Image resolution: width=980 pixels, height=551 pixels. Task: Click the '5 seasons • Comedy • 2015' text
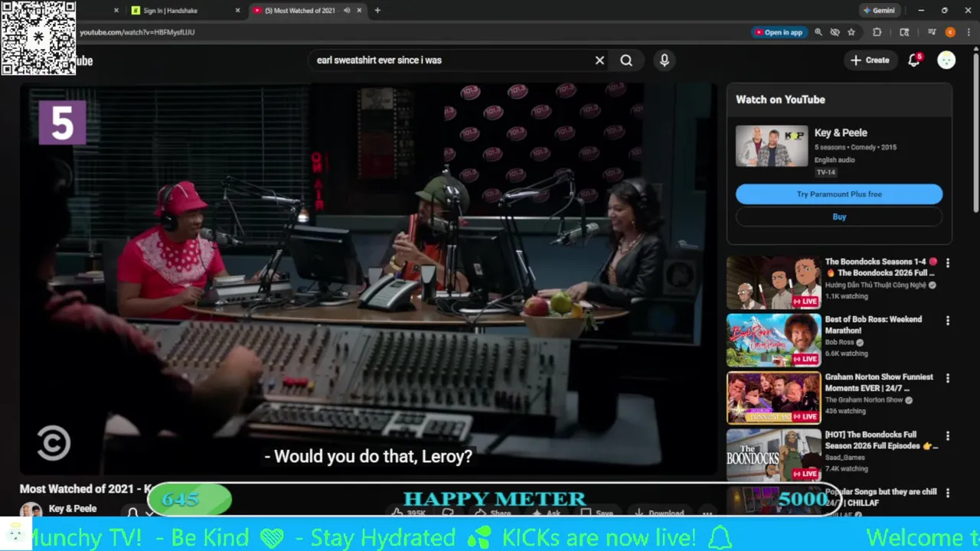coord(855,147)
